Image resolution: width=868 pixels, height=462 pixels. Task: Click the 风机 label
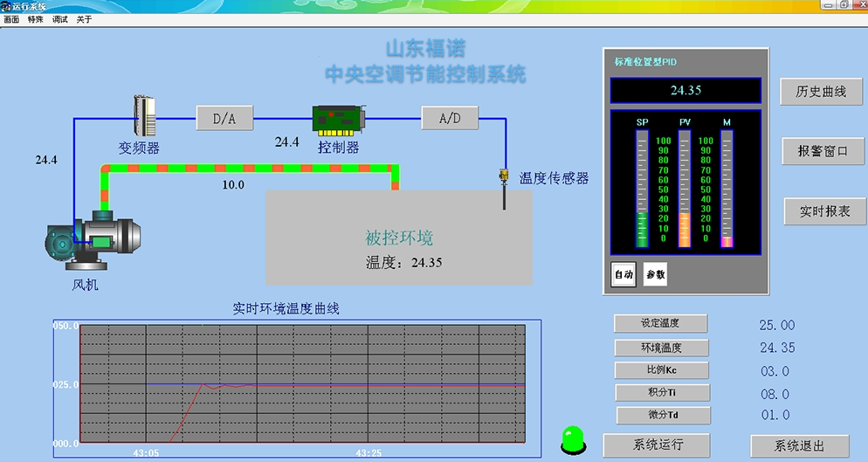pos(86,285)
